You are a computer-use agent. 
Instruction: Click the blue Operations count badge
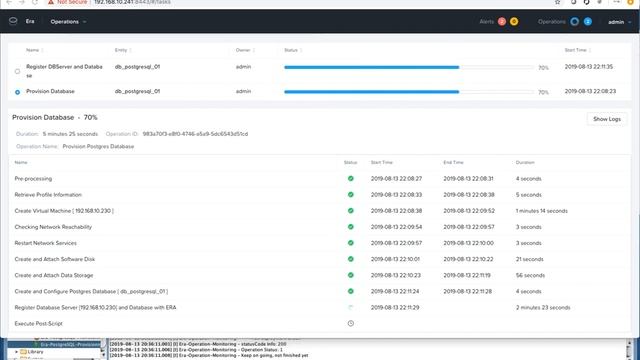(588, 22)
